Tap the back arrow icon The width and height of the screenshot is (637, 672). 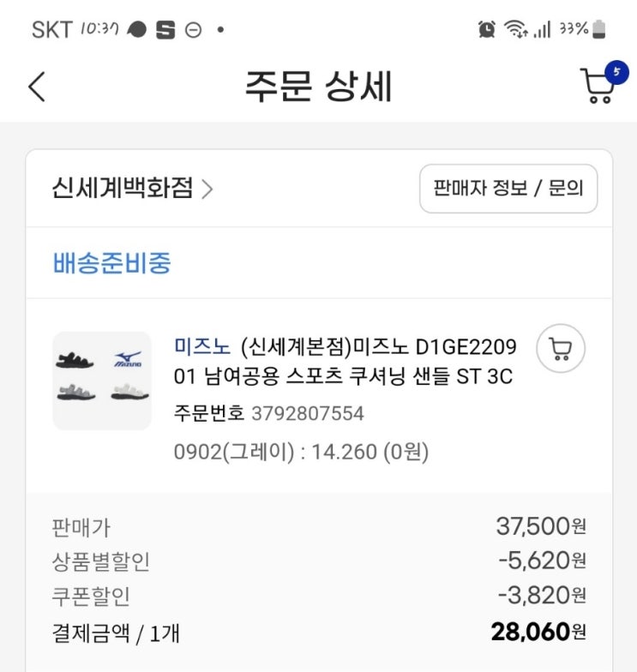[x=37, y=87]
